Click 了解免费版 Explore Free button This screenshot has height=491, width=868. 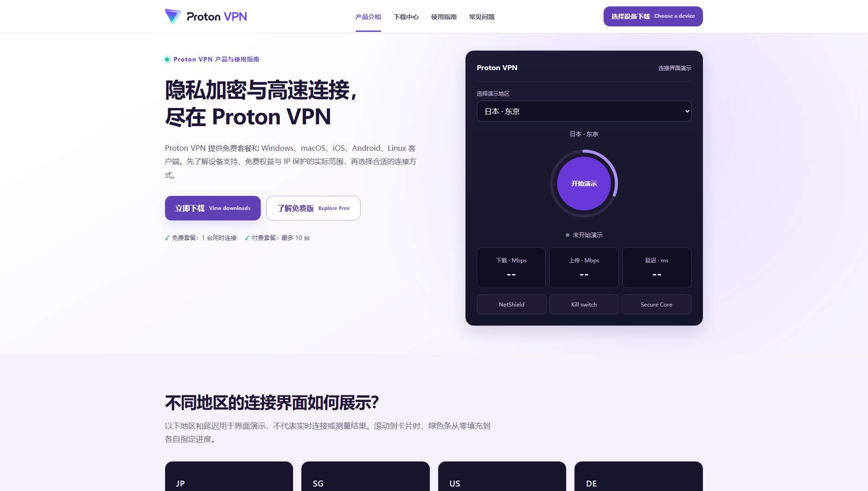pyautogui.click(x=313, y=208)
